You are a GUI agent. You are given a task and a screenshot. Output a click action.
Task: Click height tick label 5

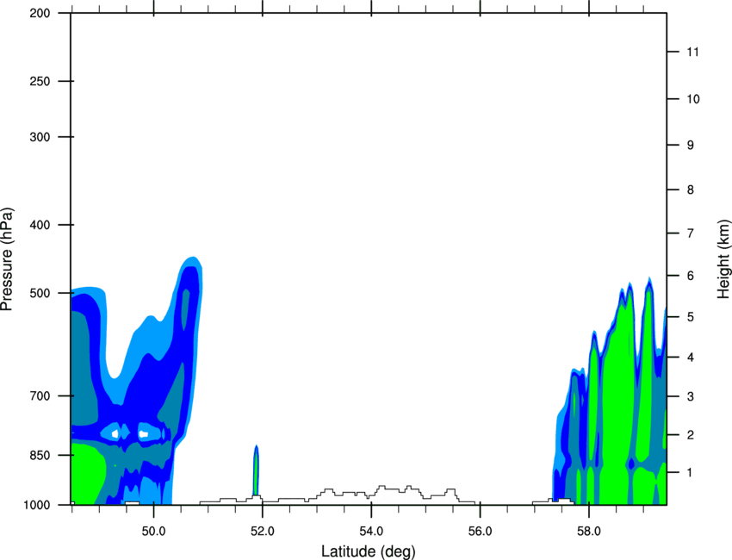[x=691, y=317]
